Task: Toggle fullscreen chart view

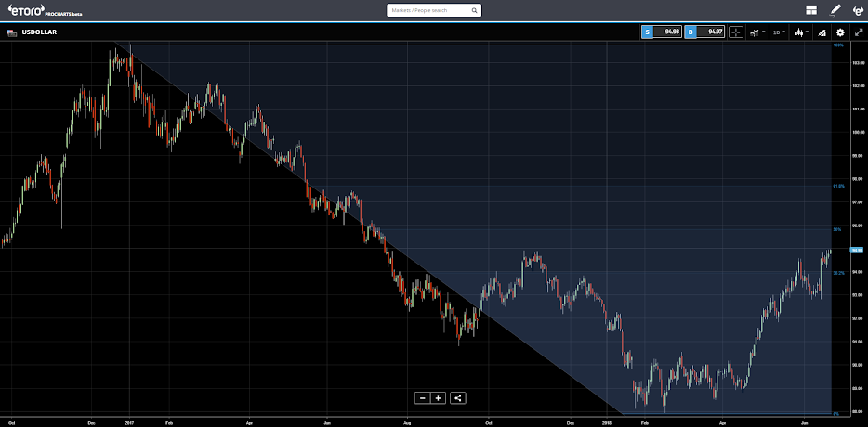Action: coord(859,32)
